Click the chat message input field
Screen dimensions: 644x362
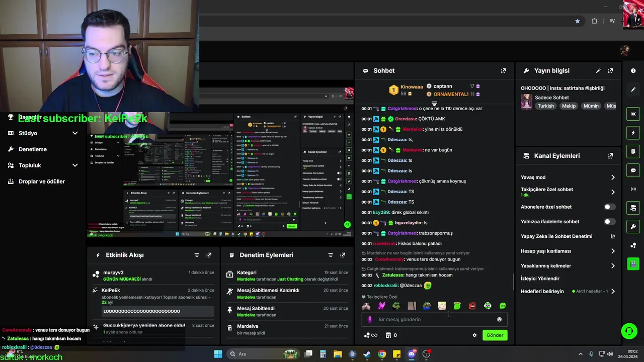point(434,319)
